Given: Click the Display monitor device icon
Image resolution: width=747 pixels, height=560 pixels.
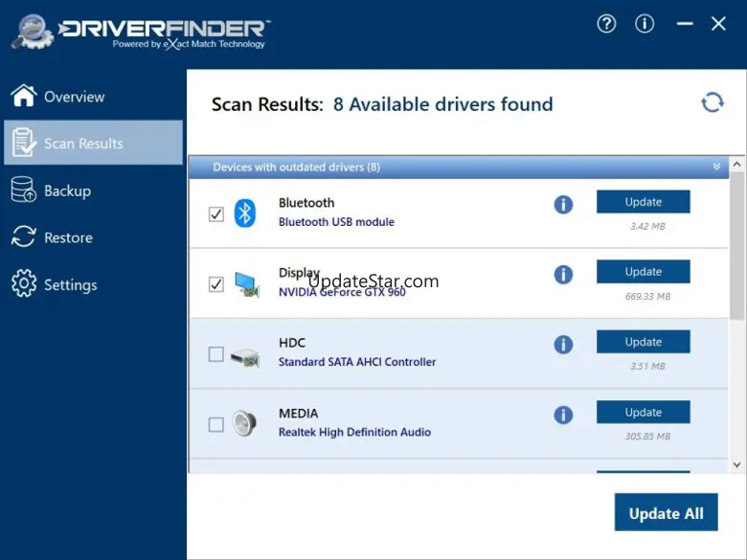Looking at the screenshot, I should pos(247,284).
